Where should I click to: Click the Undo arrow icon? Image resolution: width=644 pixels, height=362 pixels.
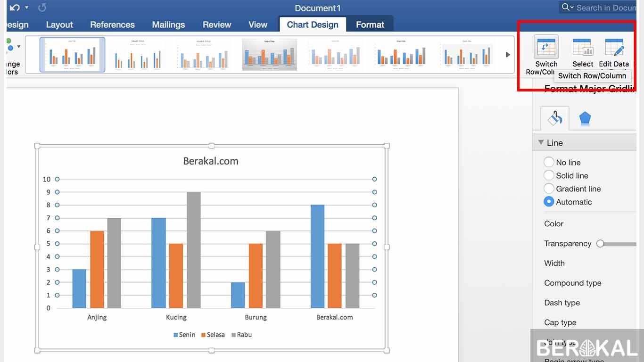point(14,8)
